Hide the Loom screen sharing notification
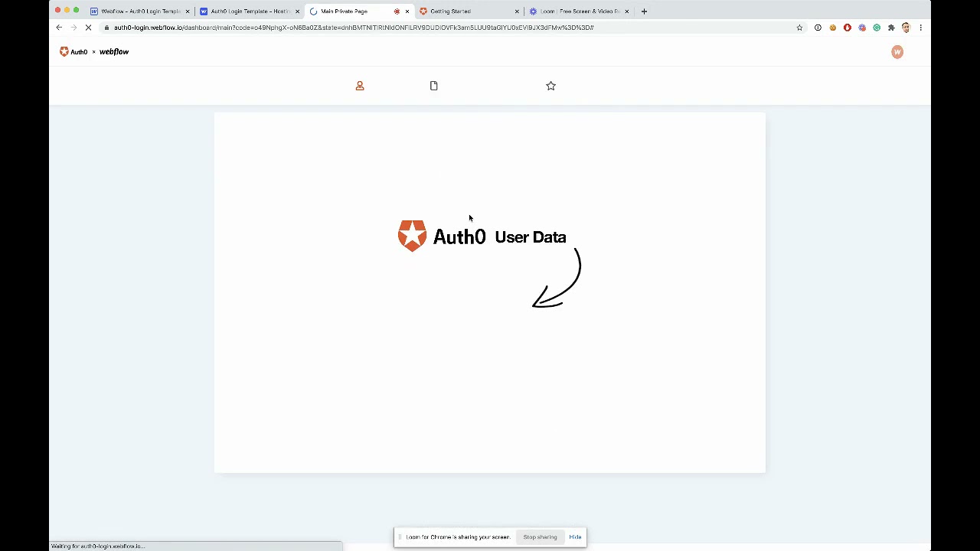The height and width of the screenshot is (551, 980). pos(575,536)
